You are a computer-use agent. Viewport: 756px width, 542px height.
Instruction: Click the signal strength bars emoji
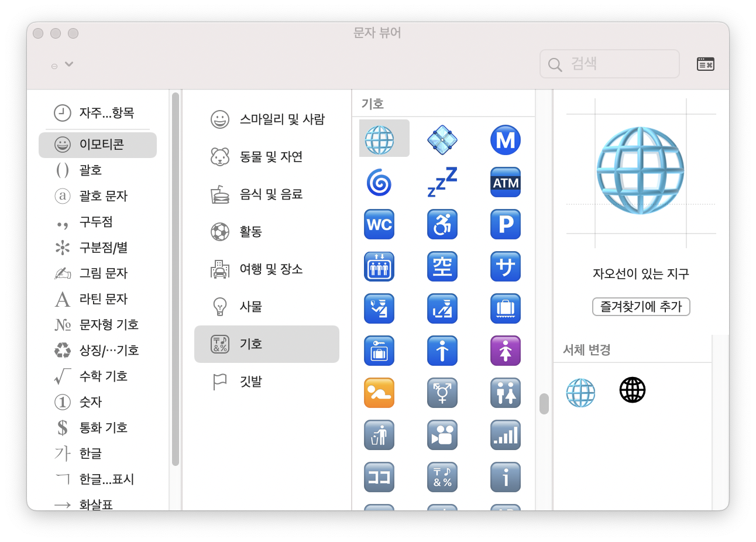505,435
